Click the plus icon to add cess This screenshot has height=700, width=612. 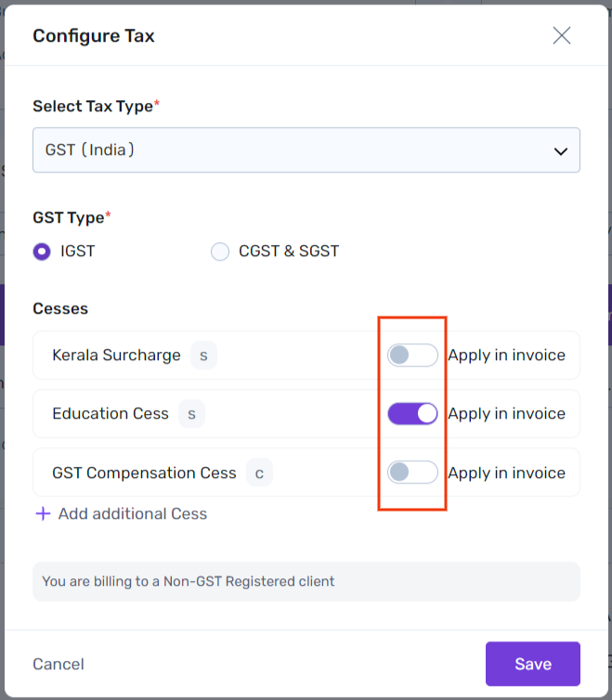click(x=42, y=513)
